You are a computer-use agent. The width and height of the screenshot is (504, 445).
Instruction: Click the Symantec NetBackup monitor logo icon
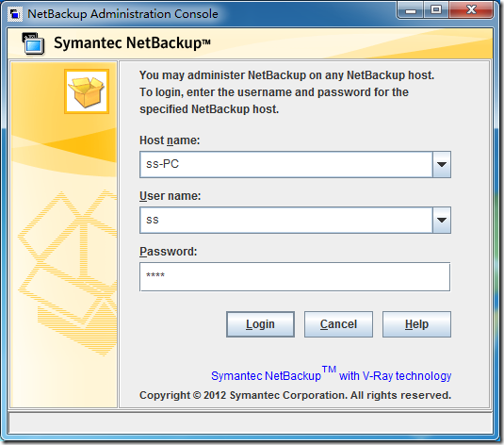(33, 43)
